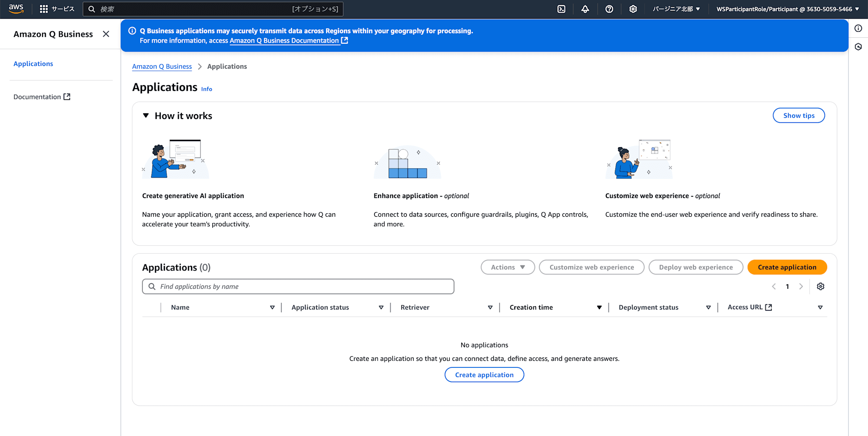This screenshot has height=436, width=868.
Task: Sort by Retriever column arrow
Action: click(490, 307)
